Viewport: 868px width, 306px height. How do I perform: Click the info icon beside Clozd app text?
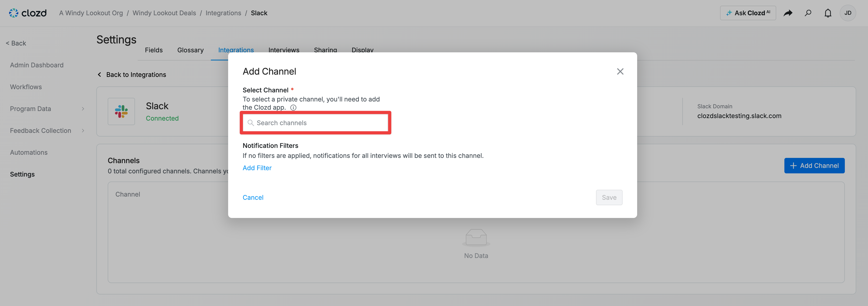pyautogui.click(x=293, y=108)
